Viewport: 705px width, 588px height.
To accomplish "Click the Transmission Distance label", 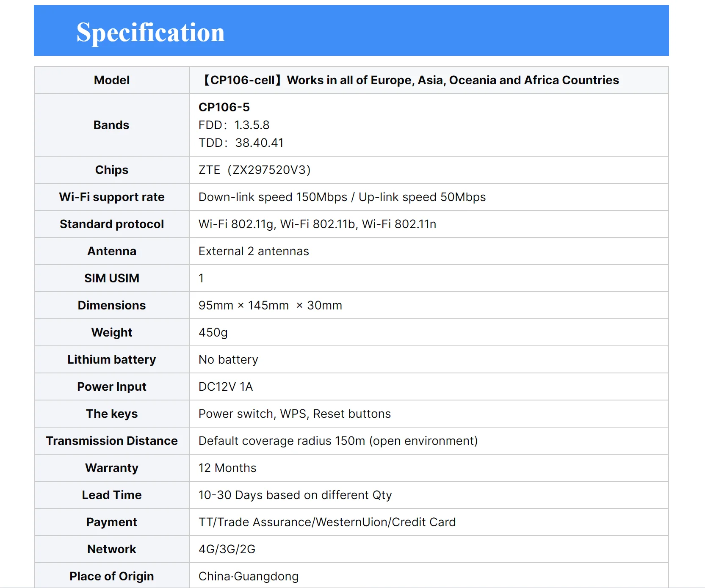I will (112, 441).
